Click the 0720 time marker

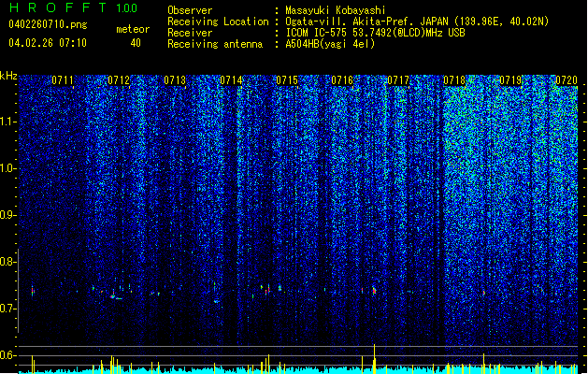[x=566, y=80]
